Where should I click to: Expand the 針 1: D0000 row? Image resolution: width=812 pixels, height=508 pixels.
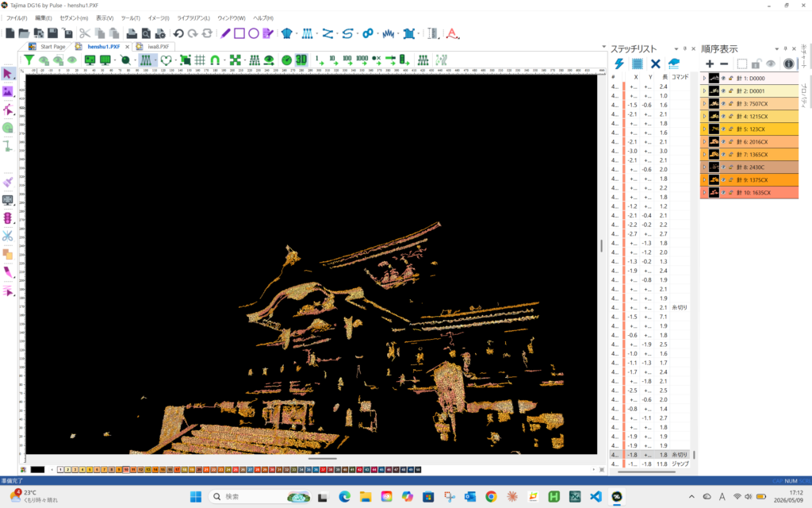pyautogui.click(x=704, y=79)
